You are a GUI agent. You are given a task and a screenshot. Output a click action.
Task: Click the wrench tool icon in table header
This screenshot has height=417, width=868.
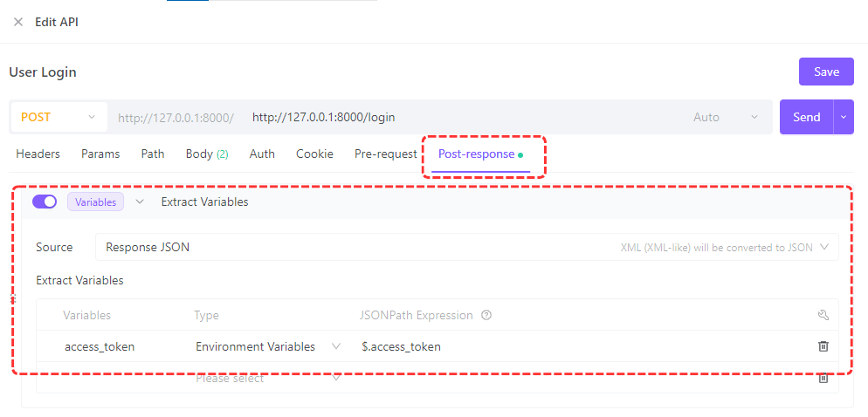(x=823, y=315)
